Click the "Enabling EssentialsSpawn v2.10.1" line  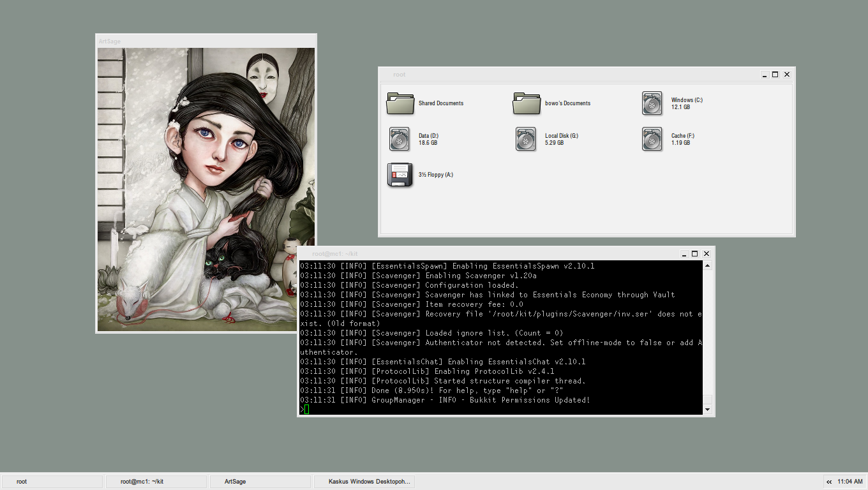[x=447, y=266]
